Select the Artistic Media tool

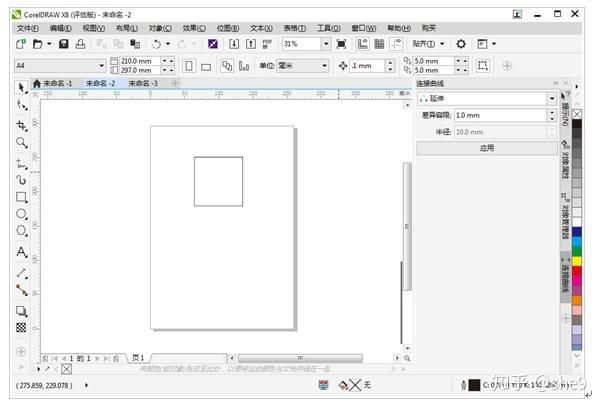(22, 180)
